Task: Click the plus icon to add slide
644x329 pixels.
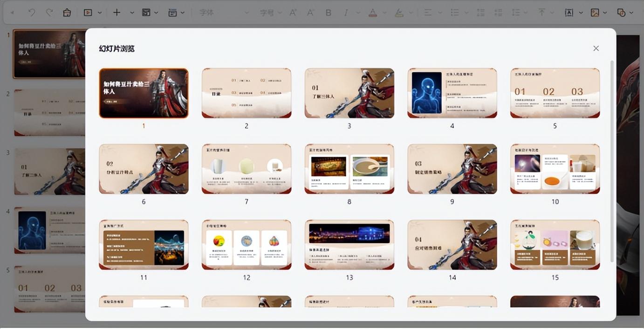Action: [x=116, y=13]
